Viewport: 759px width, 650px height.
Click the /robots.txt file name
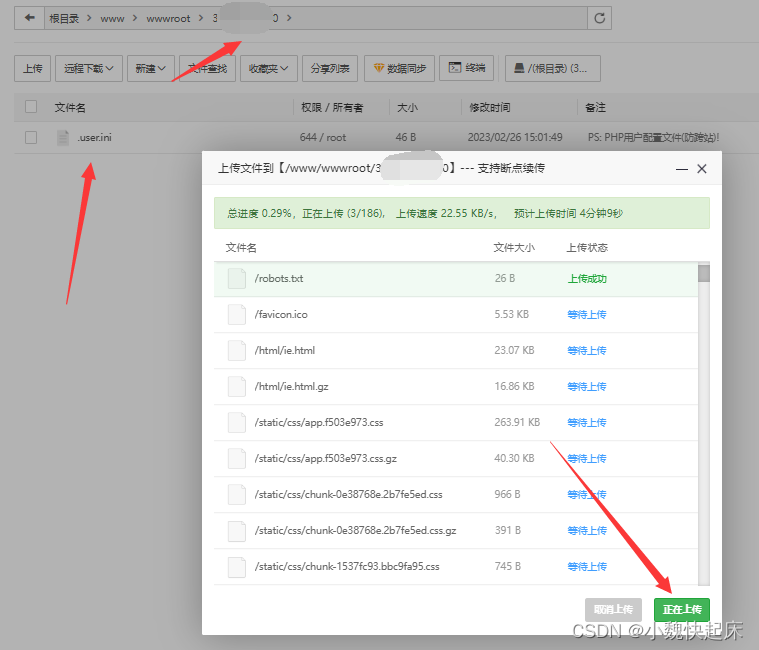(x=279, y=278)
